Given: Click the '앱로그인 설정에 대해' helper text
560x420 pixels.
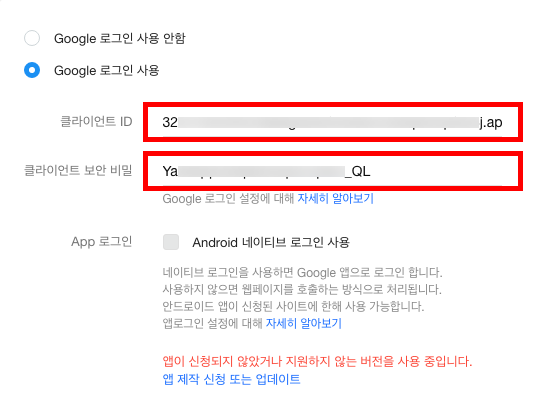Looking at the screenshot, I should pyautogui.click(x=212, y=323).
